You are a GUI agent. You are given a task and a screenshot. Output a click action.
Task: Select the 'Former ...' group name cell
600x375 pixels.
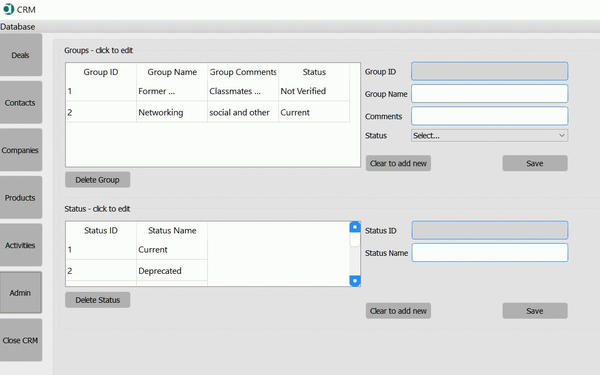(172, 91)
